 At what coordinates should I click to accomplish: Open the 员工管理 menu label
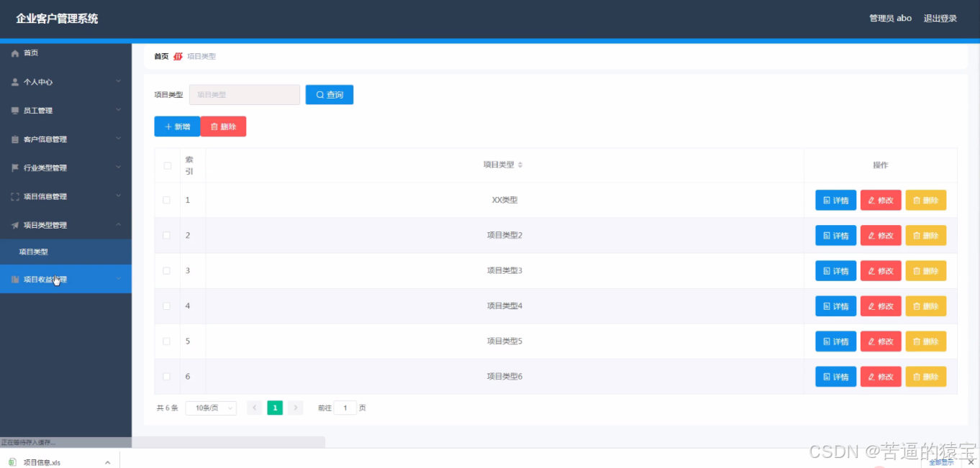point(38,111)
